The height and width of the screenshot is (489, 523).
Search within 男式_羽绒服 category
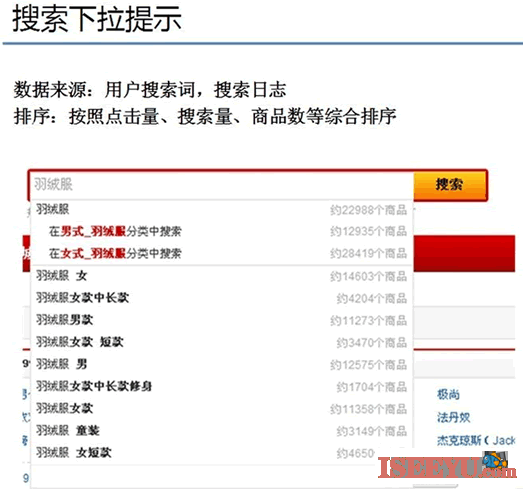pyautogui.click(x=222, y=231)
